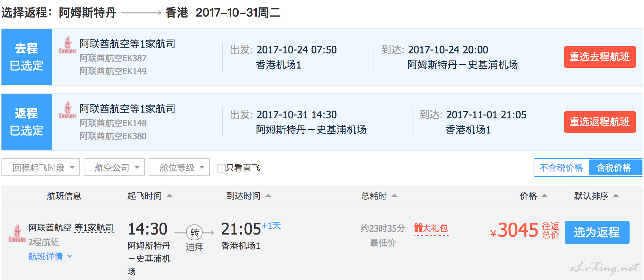Click 重选返程航班 reselect return button
This screenshot has height=280, width=644.
600,122
